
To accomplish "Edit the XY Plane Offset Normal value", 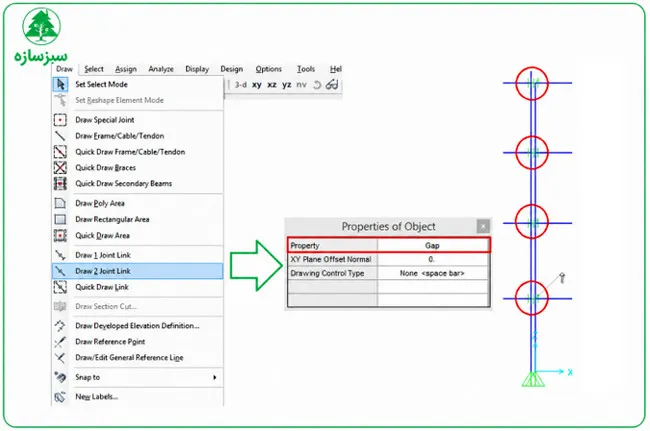I will tap(433, 259).
